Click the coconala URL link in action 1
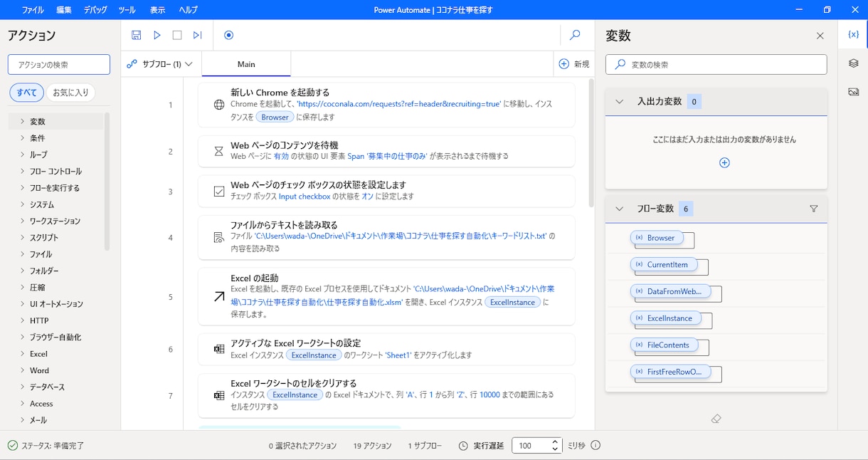 pos(399,104)
